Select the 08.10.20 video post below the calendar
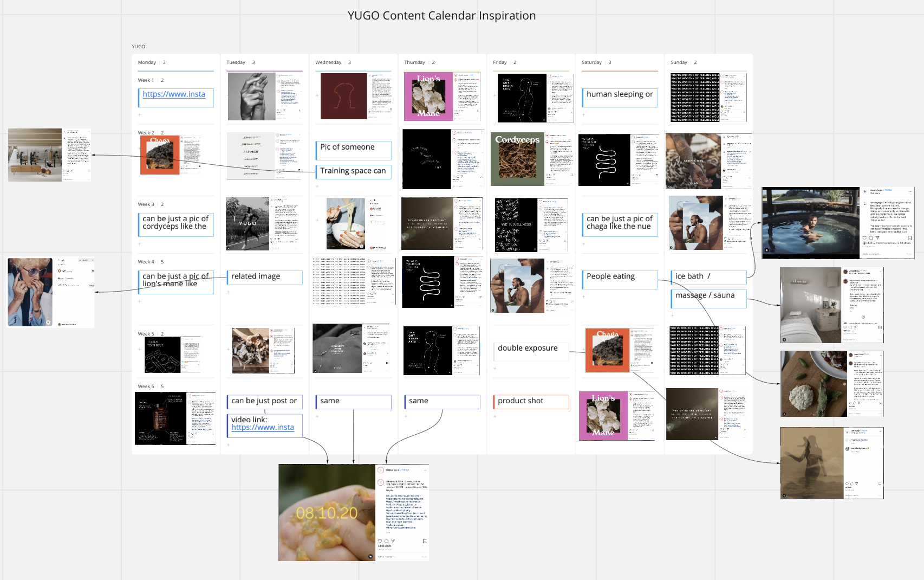924x580 pixels. (x=354, y=513)
